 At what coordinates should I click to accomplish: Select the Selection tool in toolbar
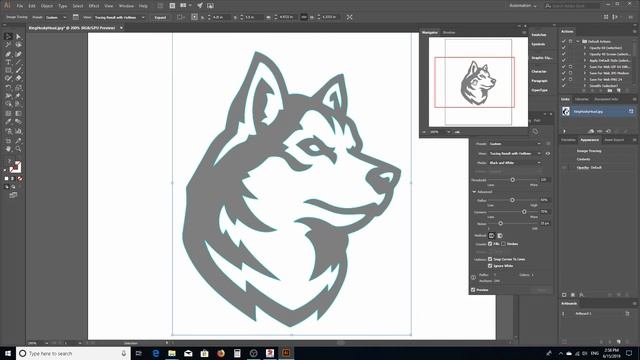(8, 37)
